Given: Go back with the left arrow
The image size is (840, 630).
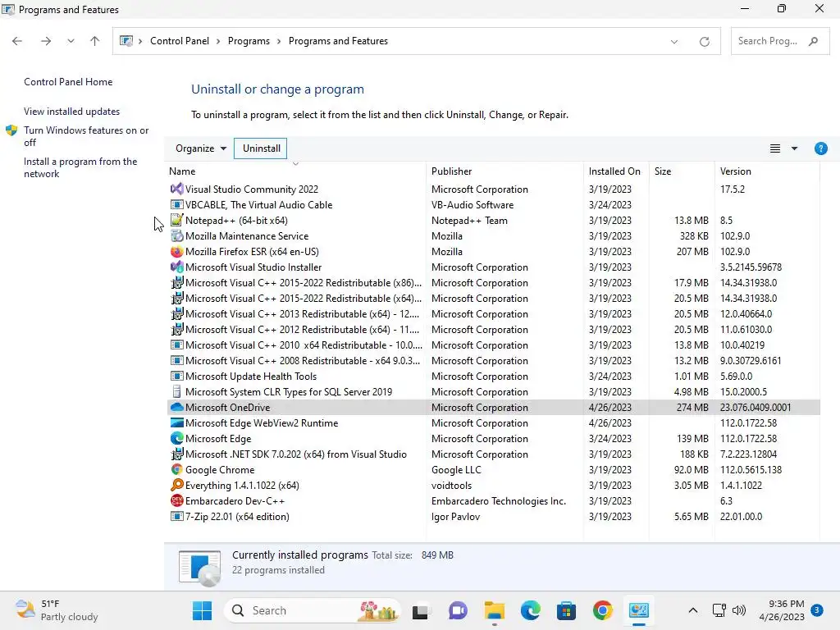Looking at the screenshot, I should pyautogui.click(x=17, y=41).
